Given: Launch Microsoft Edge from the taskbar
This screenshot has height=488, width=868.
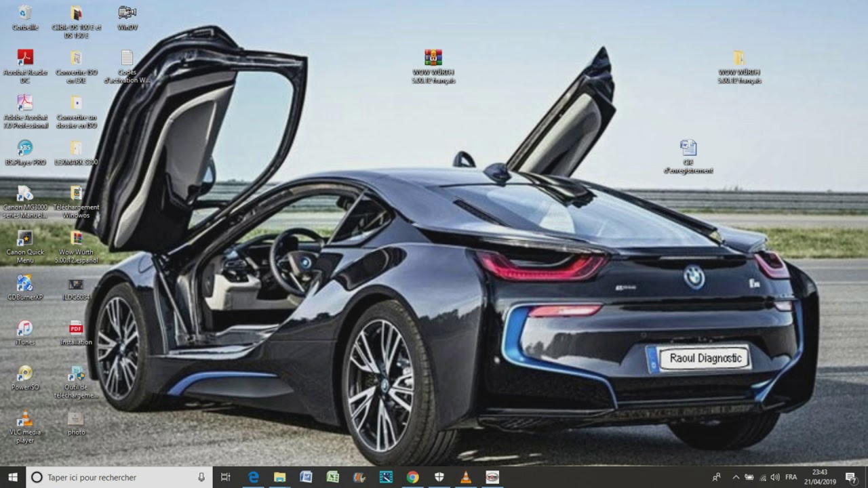Looking at the screenshot, I should pyautogui.click(x=254, y=477).
